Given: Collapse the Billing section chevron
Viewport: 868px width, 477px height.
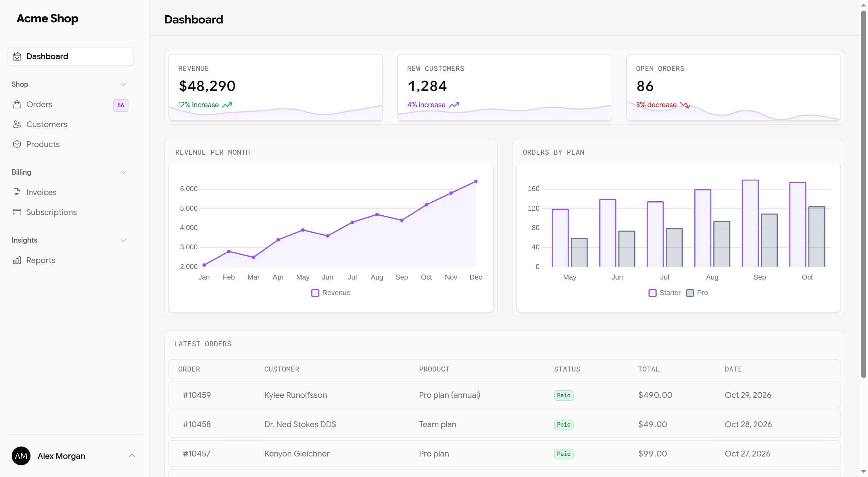Looking at the screenshot, I should pyautogui.click(x=123, y=172).
